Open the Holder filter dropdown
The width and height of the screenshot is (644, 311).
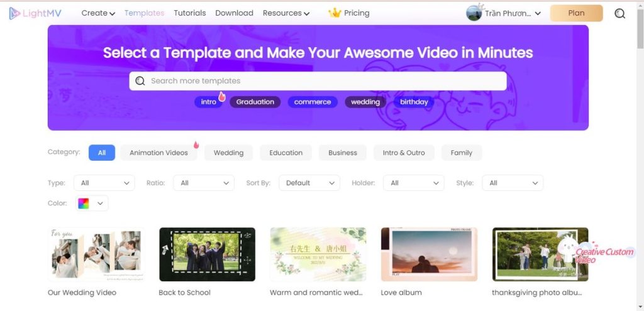[414, 183]
